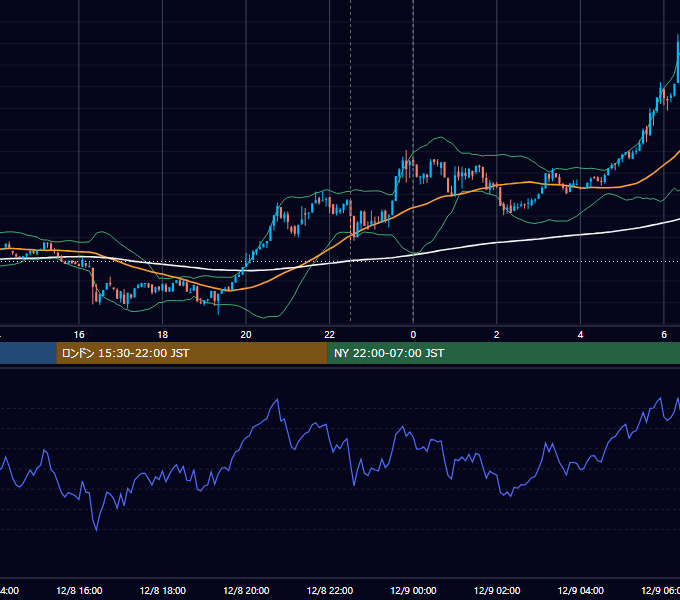Click the 12/9 02:00 label on the indicator axis
680x600 pixels.
click(497, 591)
